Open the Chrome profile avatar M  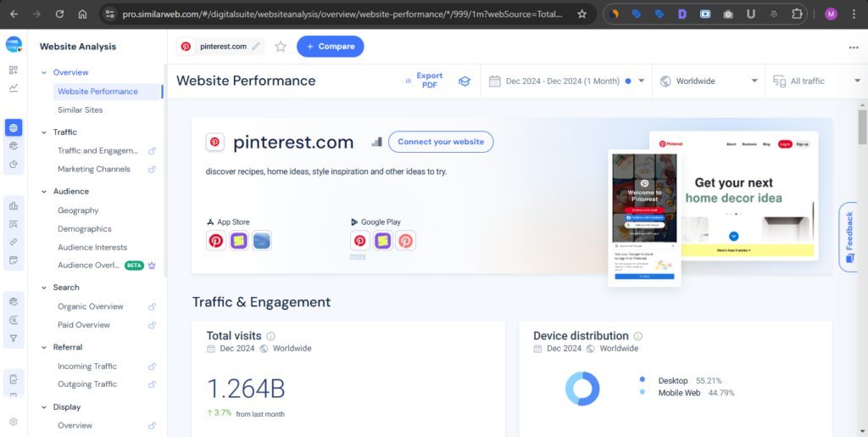[831, 14]
